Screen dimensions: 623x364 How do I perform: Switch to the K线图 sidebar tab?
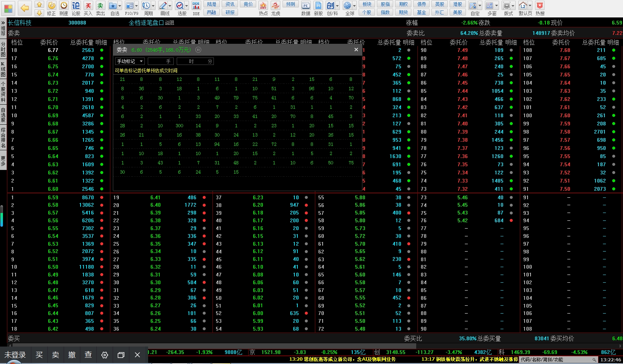coord(3,69)
